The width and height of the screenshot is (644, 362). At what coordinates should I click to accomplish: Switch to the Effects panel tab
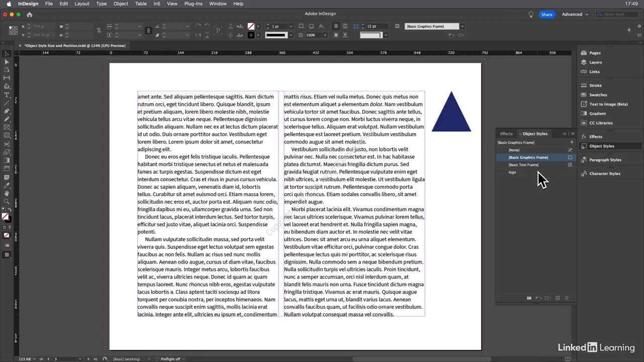pos(506,134)
